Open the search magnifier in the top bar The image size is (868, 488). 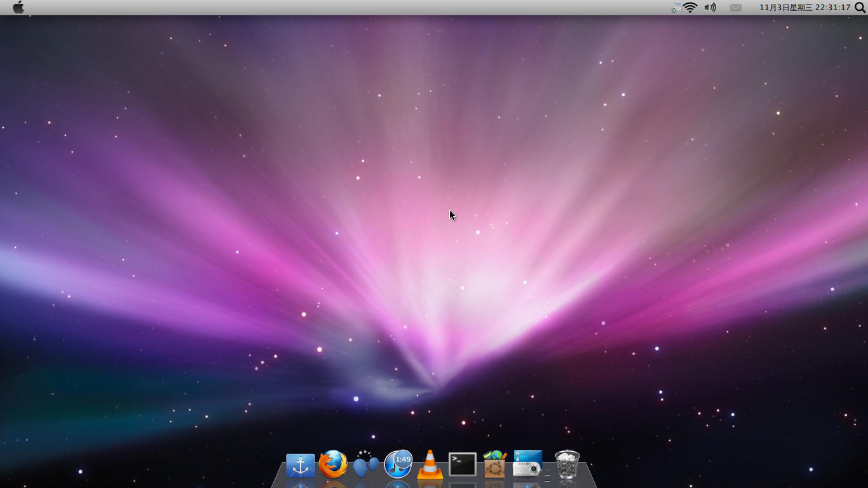tap(860, 8)
